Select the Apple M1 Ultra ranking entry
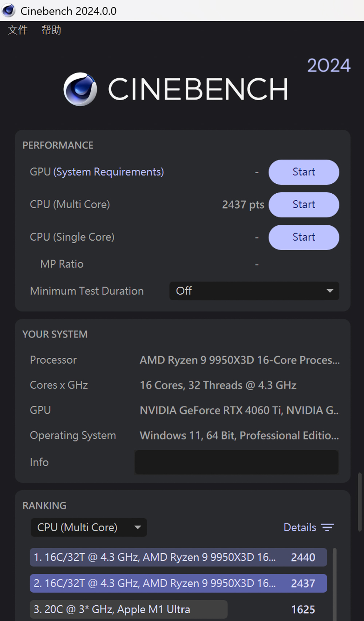This screenshot has width=364, height=621. tap(128, 609)
